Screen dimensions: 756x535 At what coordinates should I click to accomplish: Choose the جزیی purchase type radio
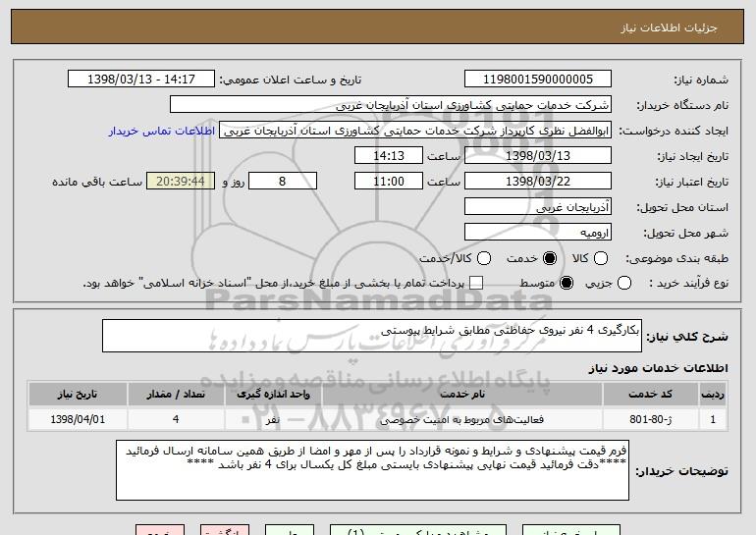pos(623,284)
